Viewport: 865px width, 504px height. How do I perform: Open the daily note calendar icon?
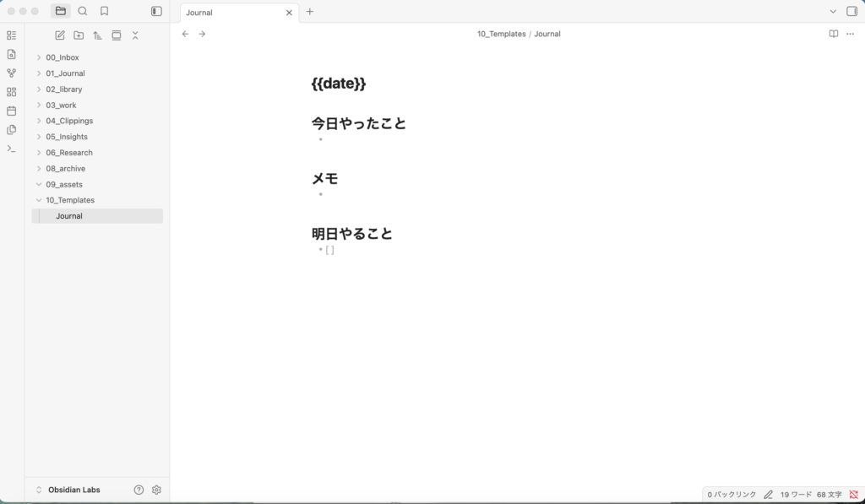[x=12, y=111]
